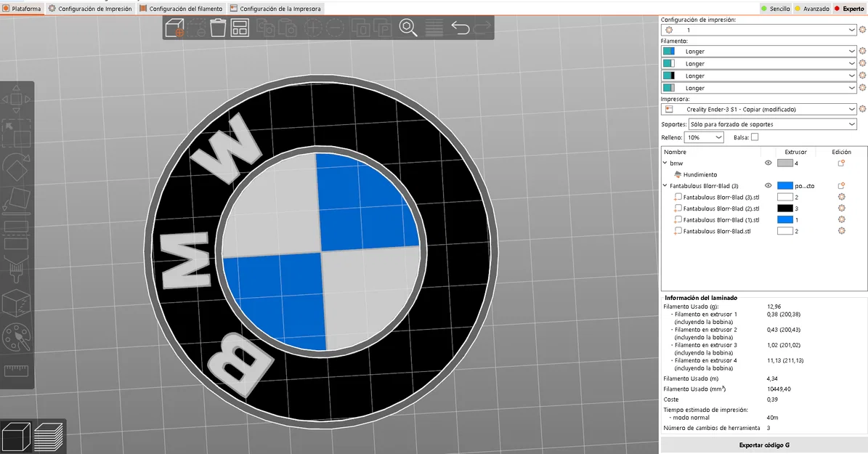Click the Split to objects icon
The image size is (868, 454).
tap(361, 28)
